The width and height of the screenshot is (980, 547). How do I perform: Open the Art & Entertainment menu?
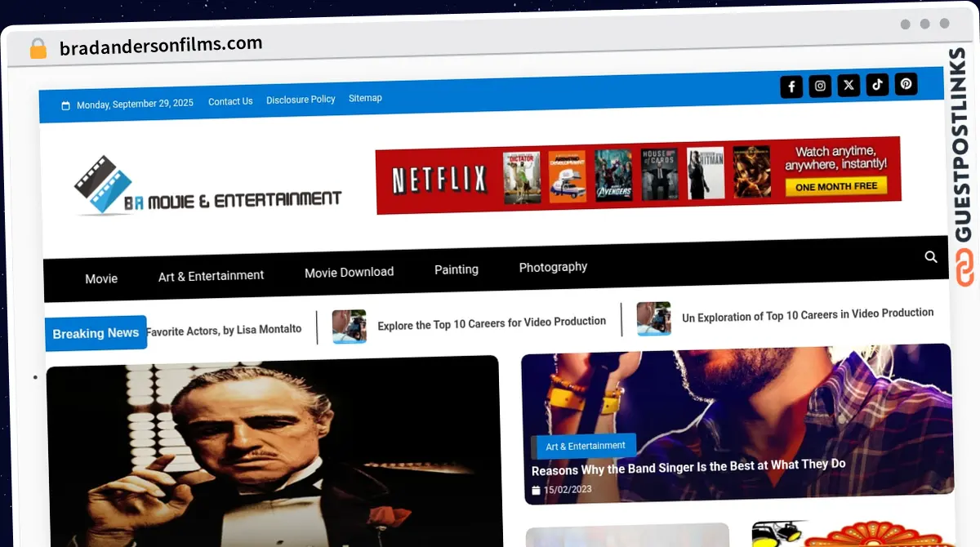pos(211,276)
